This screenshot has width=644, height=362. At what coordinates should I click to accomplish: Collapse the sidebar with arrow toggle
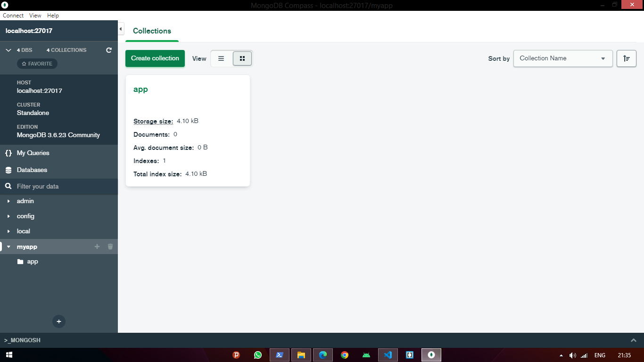coord(121,29)
